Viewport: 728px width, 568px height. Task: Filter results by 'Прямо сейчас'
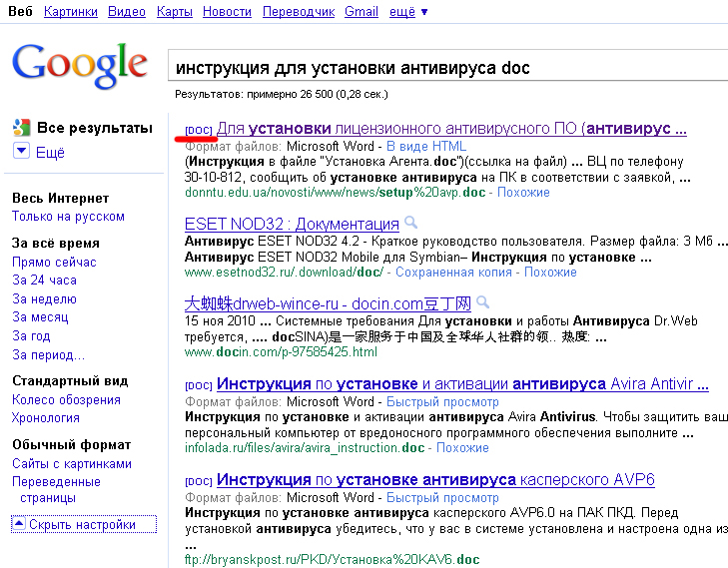[54, 263]
